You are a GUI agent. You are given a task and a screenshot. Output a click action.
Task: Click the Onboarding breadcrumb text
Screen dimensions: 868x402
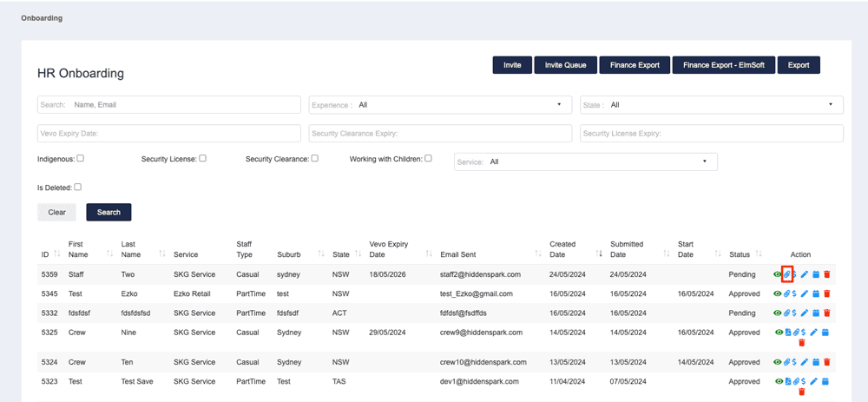(42, 18)
